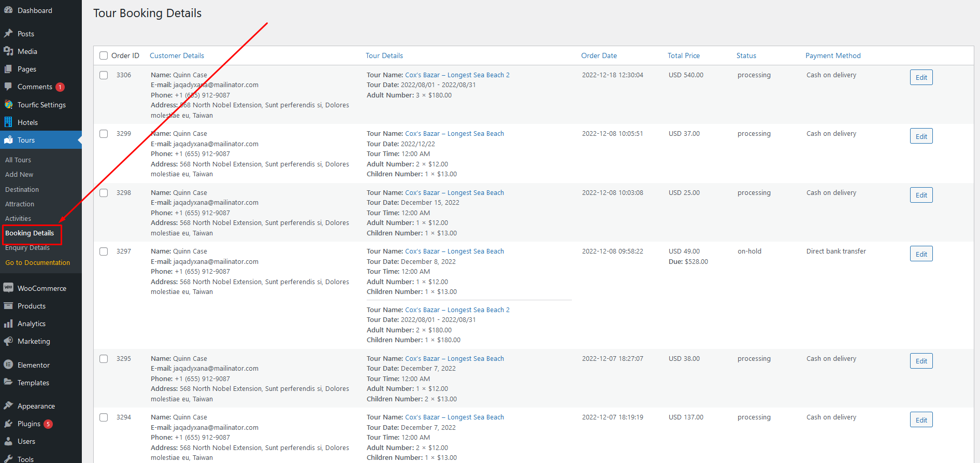Open Enquiry Details submenu item
980x463 pixels.
tap(27, 248)
